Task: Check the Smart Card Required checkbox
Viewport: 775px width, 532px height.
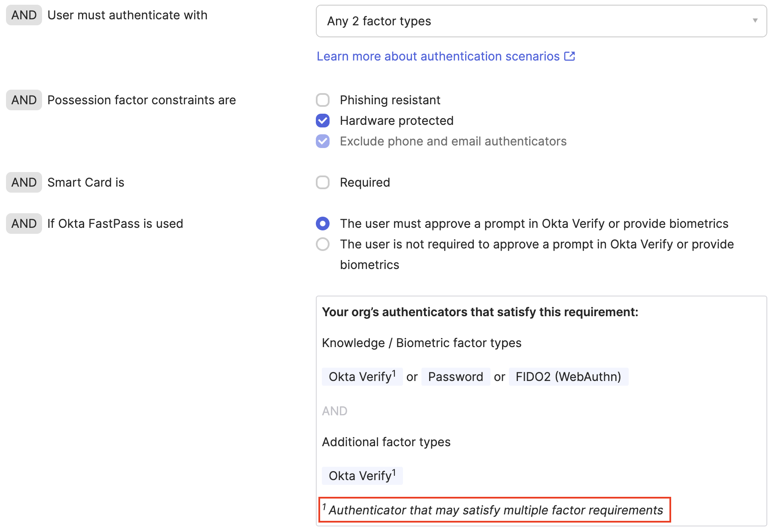Action: 323,182
